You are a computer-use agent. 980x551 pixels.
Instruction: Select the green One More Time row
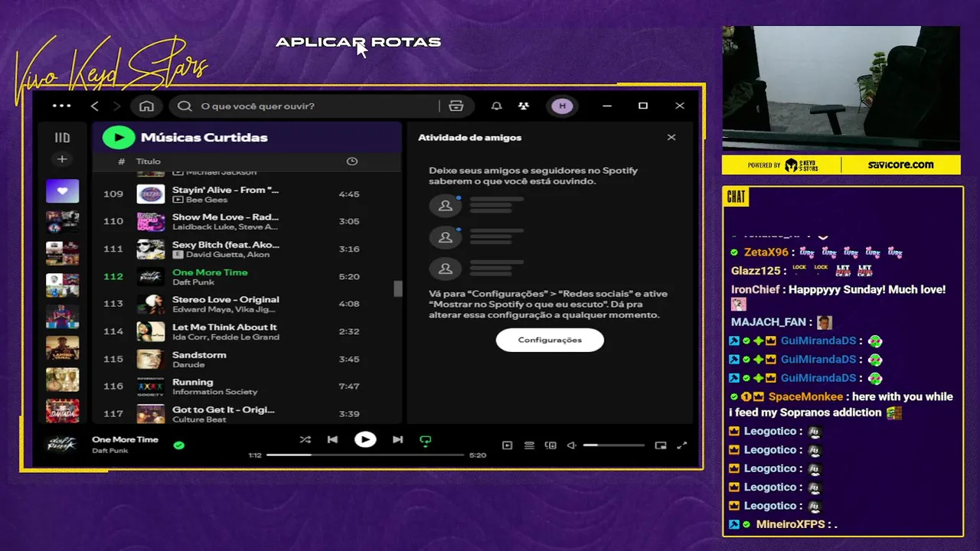pyautogui.click(x=245, y=276)
